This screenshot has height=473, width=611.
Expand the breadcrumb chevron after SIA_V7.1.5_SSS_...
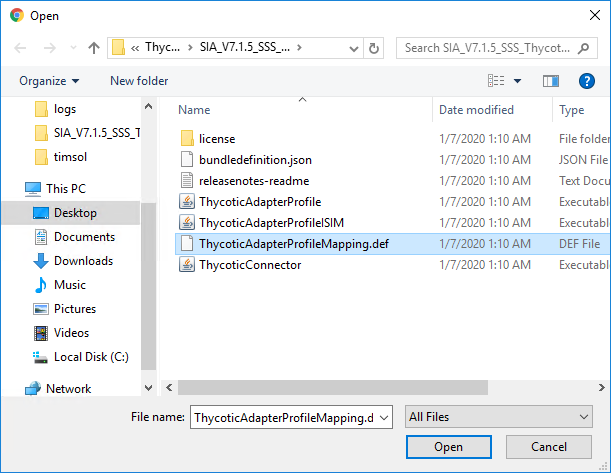tap(299, 48)
